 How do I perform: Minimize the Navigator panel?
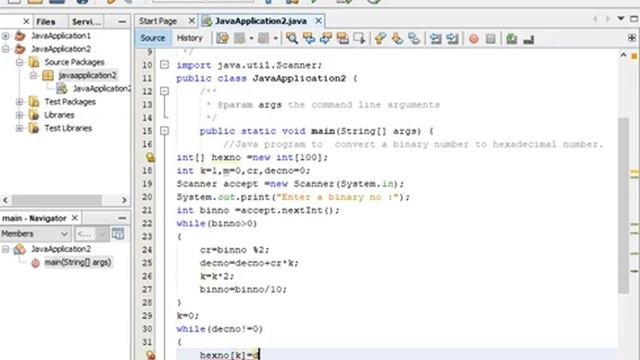pos(122,218)
